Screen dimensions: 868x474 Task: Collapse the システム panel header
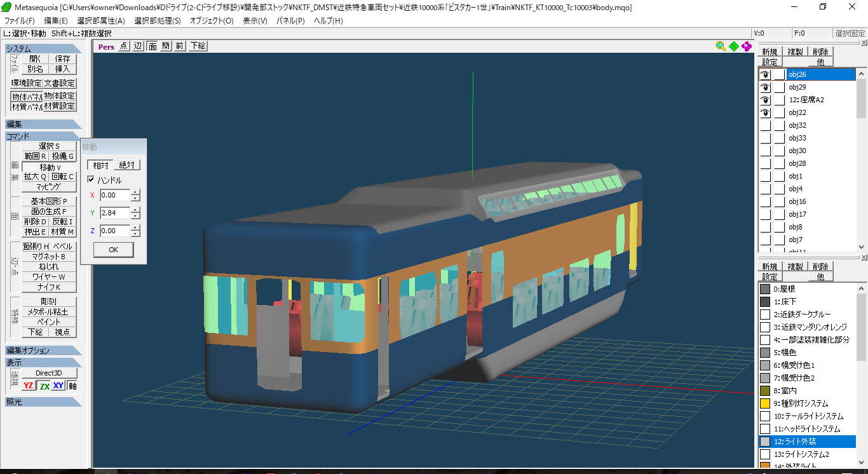43,49
